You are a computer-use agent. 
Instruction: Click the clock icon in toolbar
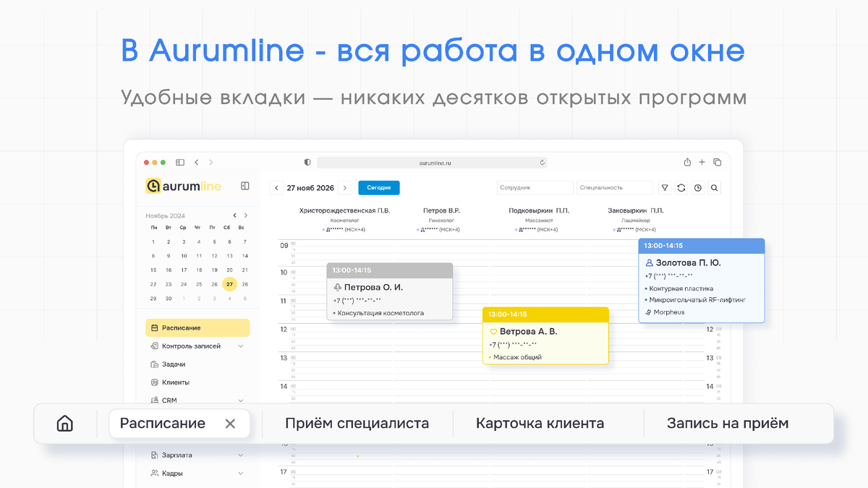coord(698,188)
